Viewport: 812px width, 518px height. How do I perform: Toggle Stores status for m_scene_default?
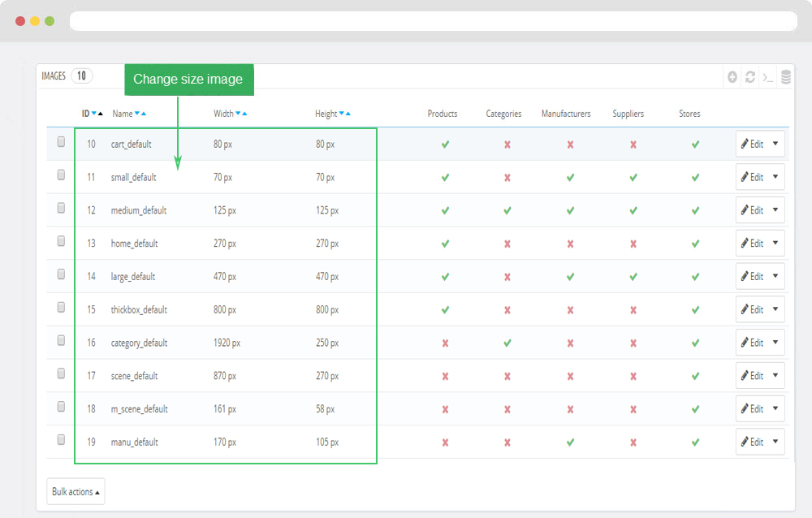(x=696, y=409)
